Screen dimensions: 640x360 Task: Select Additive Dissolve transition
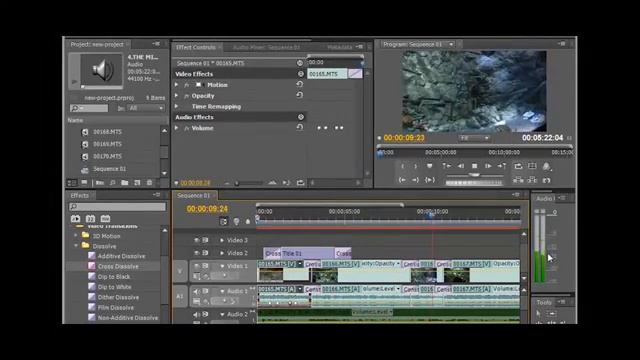pyautogui.click(x=122, y=256)
